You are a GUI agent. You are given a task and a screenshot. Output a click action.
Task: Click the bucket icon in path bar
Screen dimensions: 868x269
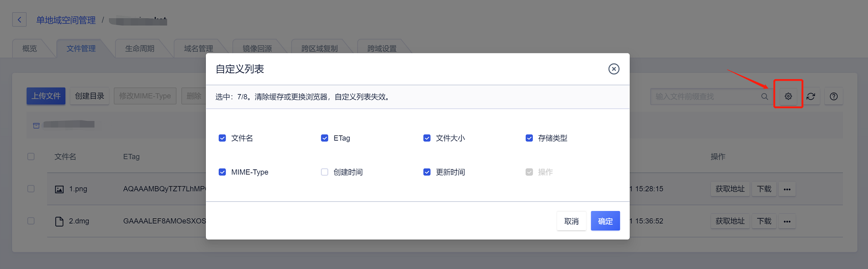[36, 125]
